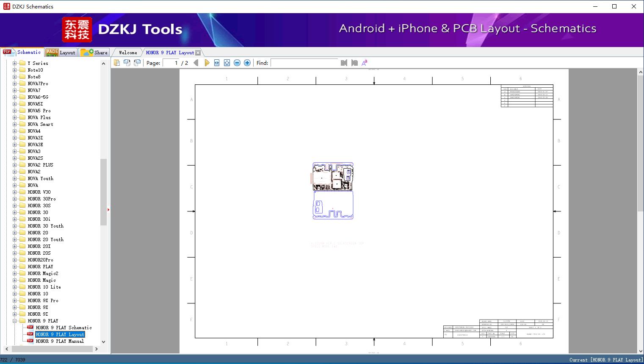Zoom in on the layout
This screenshot has height=364, width=644.
tap(247, 63)
